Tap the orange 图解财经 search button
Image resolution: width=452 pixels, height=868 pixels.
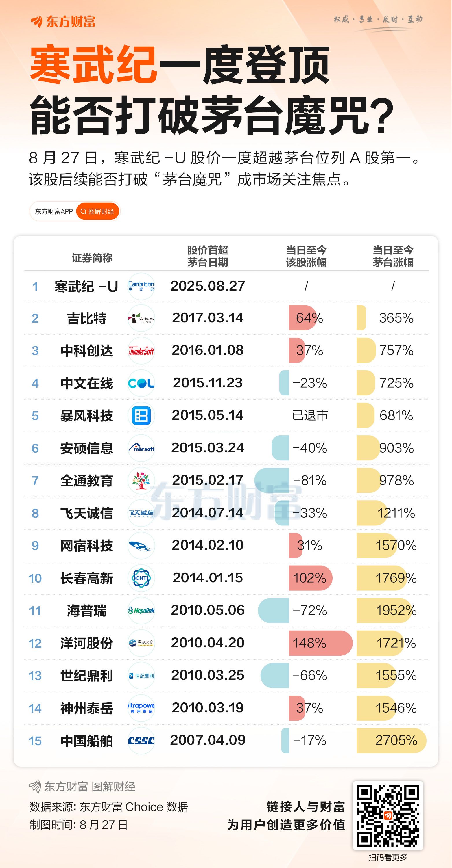pos(97,211)
